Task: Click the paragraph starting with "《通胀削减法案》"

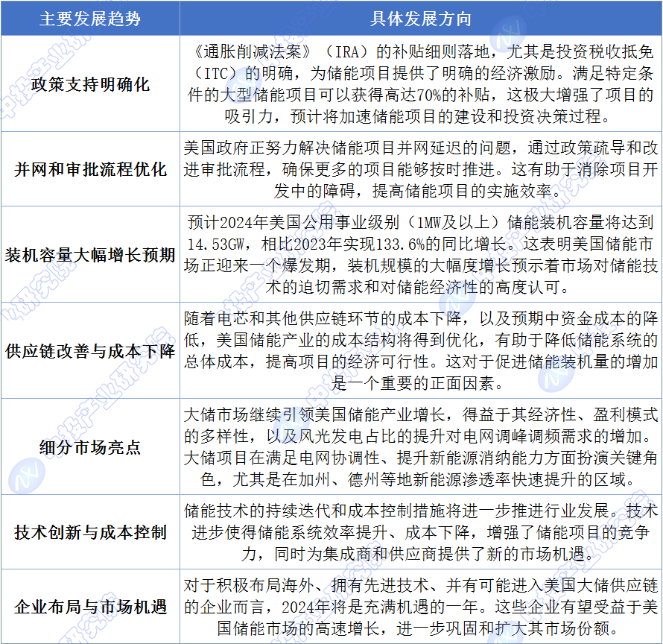Action: (421, 84)
